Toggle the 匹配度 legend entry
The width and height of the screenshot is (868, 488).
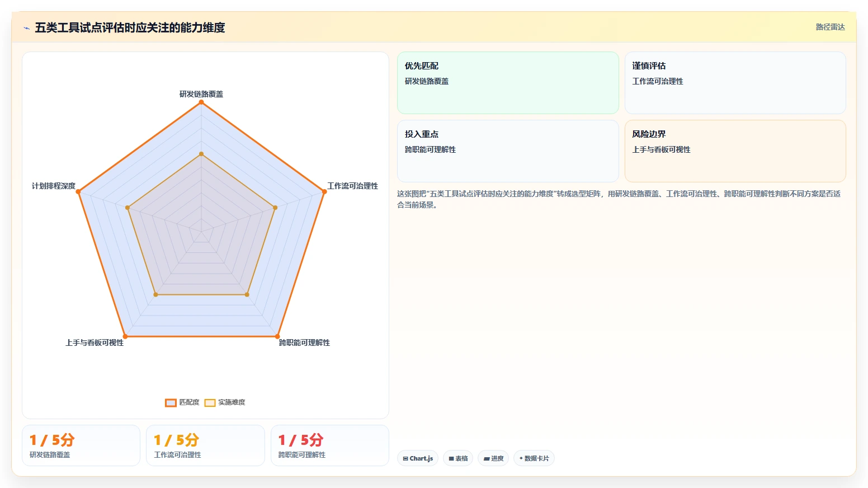[182, 402]
